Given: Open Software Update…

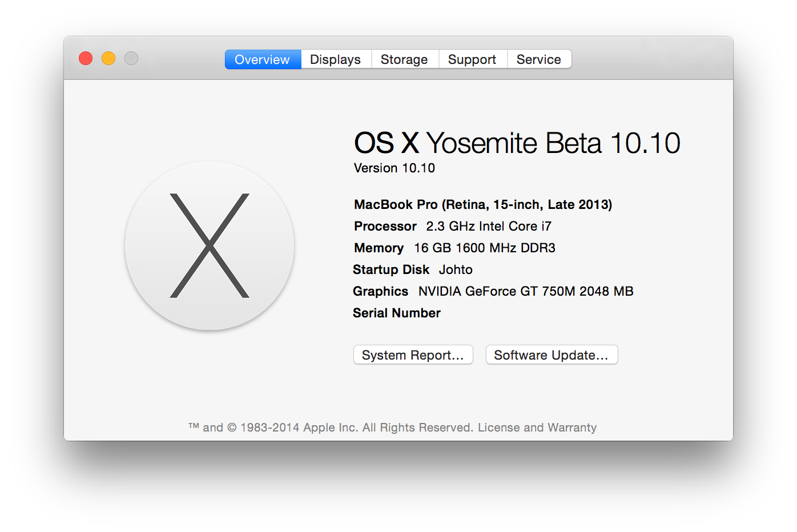Looking at the screenshot, I should coord(552,355).
